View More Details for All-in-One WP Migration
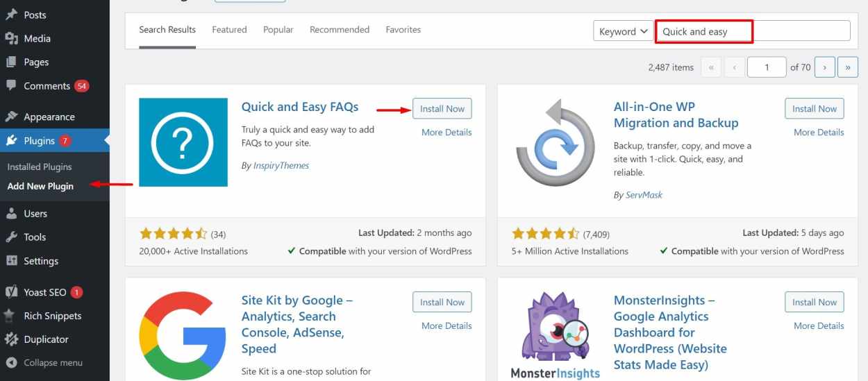This screenshot has height=381, width=868. click(819, 132)
